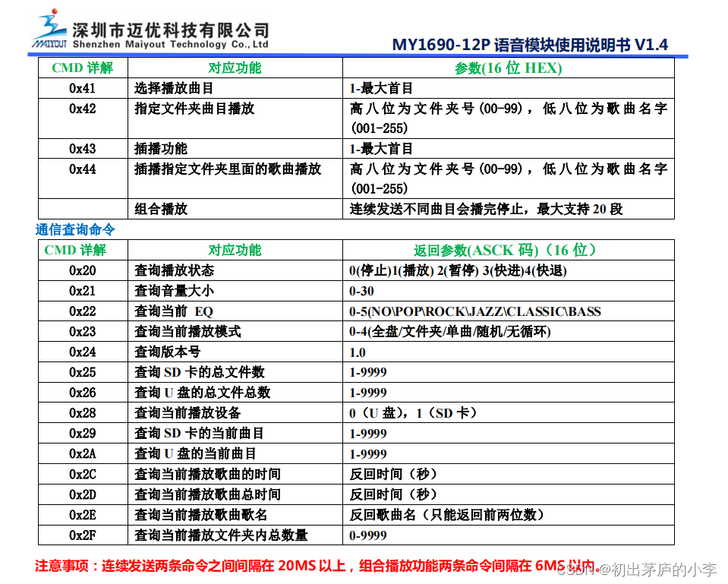The image size is (728, 584).
Task: Click the 查询当前播放模式 function cell
Action: click(x=235, y=331)
